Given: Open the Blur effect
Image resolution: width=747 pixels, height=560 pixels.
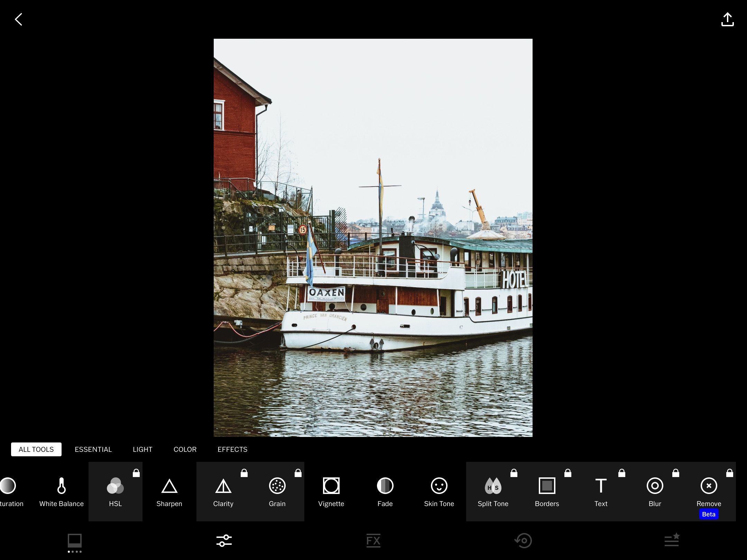Looking at the screenshot, I should tap(655, 491).
